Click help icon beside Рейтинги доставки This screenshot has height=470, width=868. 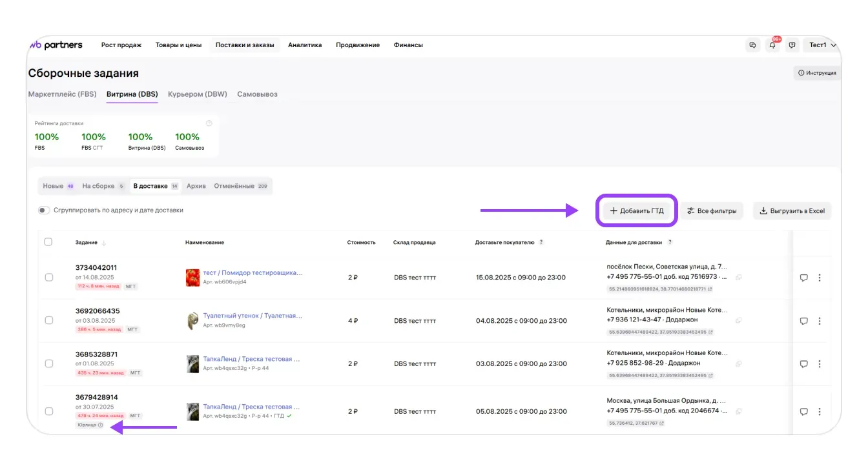[209, 123]
